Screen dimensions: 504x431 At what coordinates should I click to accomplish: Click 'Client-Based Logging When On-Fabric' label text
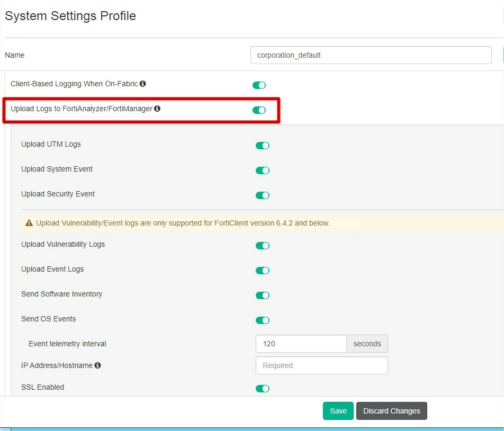tap(74, 84)
